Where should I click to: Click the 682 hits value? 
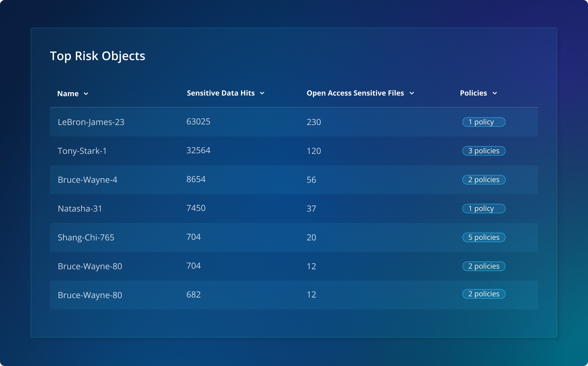point(194,294)
